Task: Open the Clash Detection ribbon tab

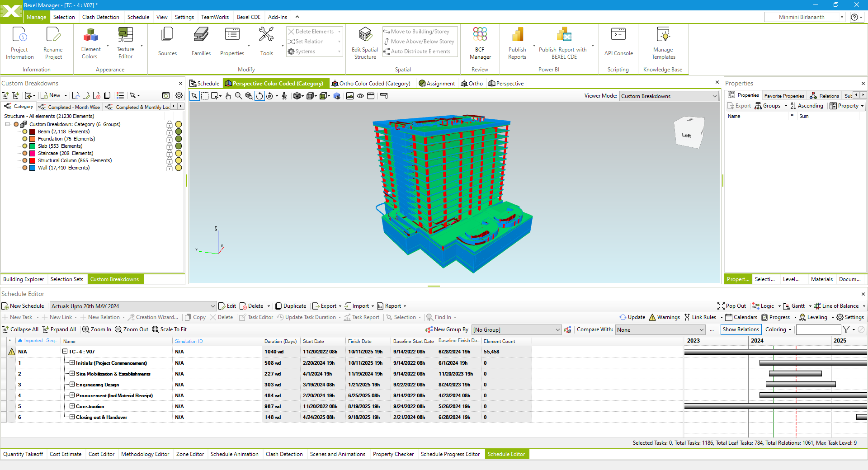Action: (x=100, y=17)
